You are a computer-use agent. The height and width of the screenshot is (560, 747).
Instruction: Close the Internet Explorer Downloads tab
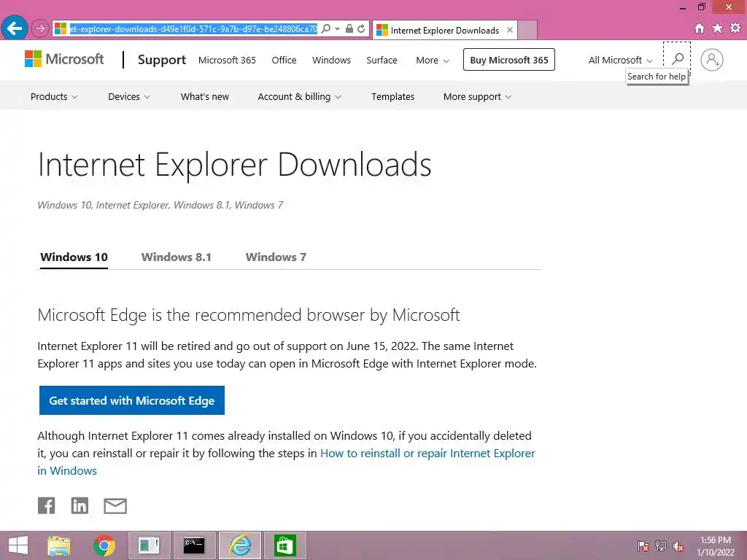[510, 30]
